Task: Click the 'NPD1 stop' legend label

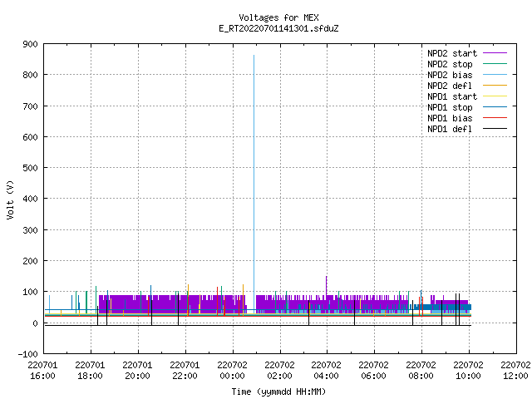Action: point(450,107)
